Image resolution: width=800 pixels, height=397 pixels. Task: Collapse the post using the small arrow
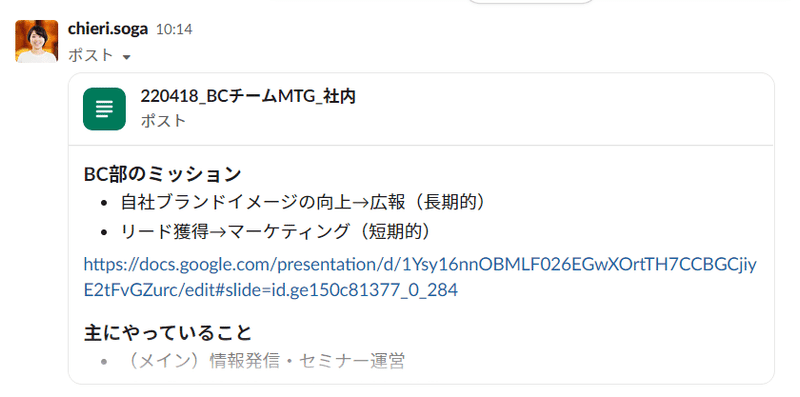click(x=127, y=57)
